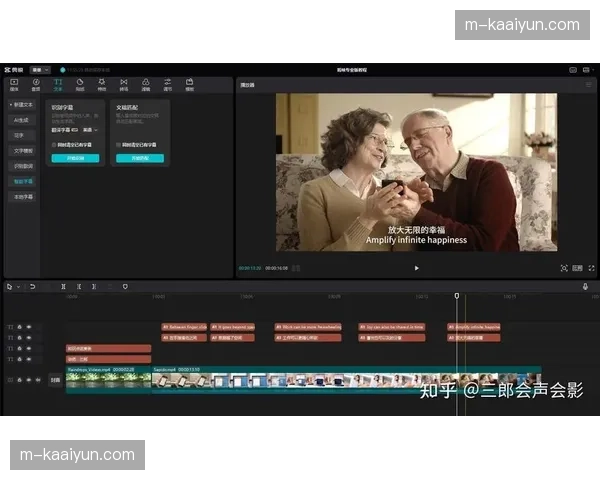Click the microphone record icon on timeline
Viewport: 600px width, 480px height.
click(x=585, y=286)
